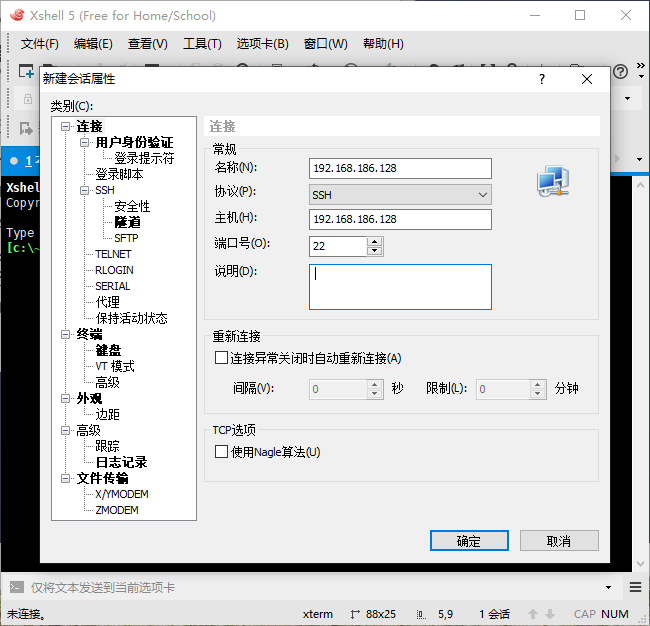This screenshot has width=650, height=626.
Task: Click the dialog's question-mark help button
Action: click(x=542, y=79)
